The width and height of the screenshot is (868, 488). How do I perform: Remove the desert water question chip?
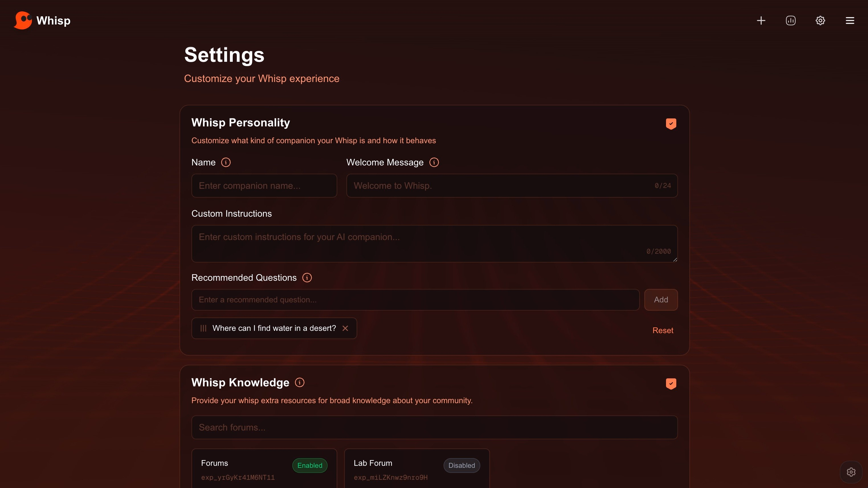[345, 328]
